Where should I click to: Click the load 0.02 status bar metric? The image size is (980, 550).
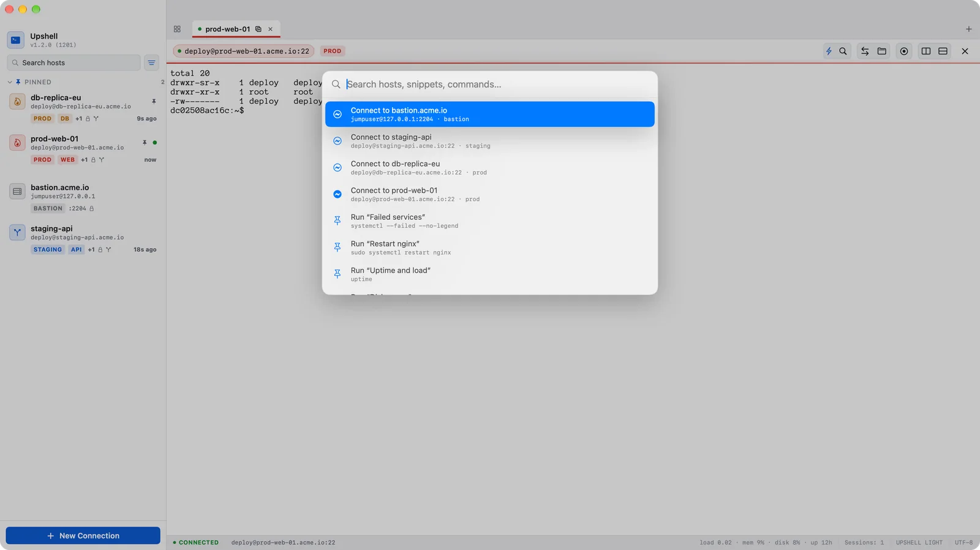(715, 543)
